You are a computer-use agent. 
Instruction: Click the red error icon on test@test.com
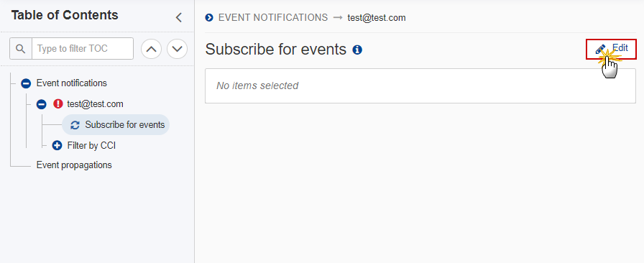pos(58,104)
